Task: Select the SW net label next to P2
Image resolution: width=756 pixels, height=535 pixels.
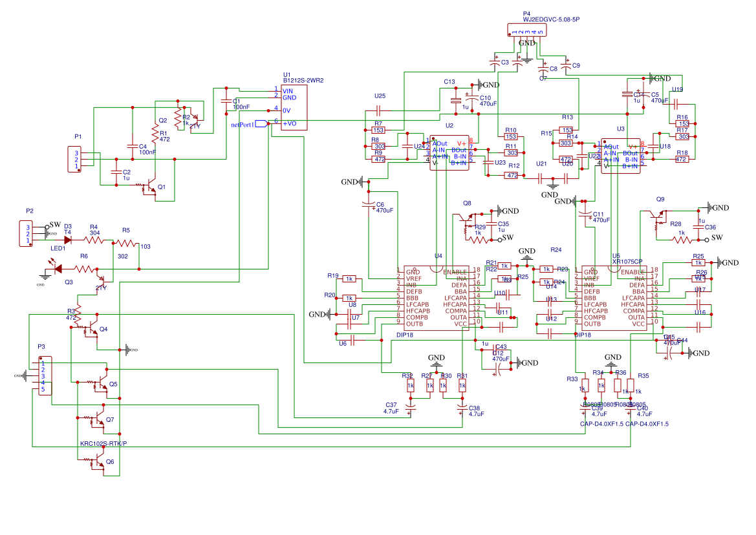Action: coord(55,225)
